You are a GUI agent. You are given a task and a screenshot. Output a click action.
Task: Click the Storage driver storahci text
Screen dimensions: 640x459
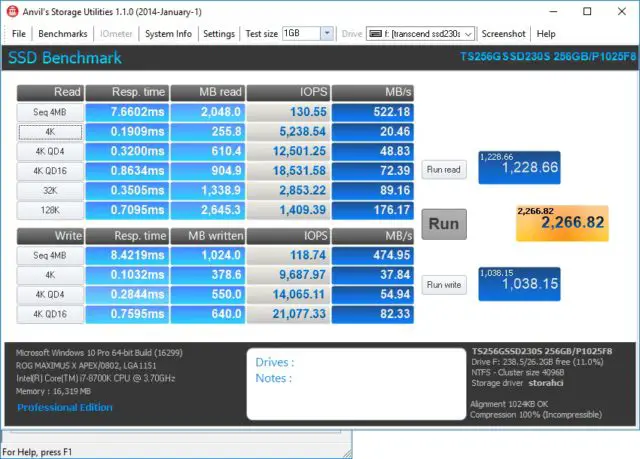tap(517, 383)
